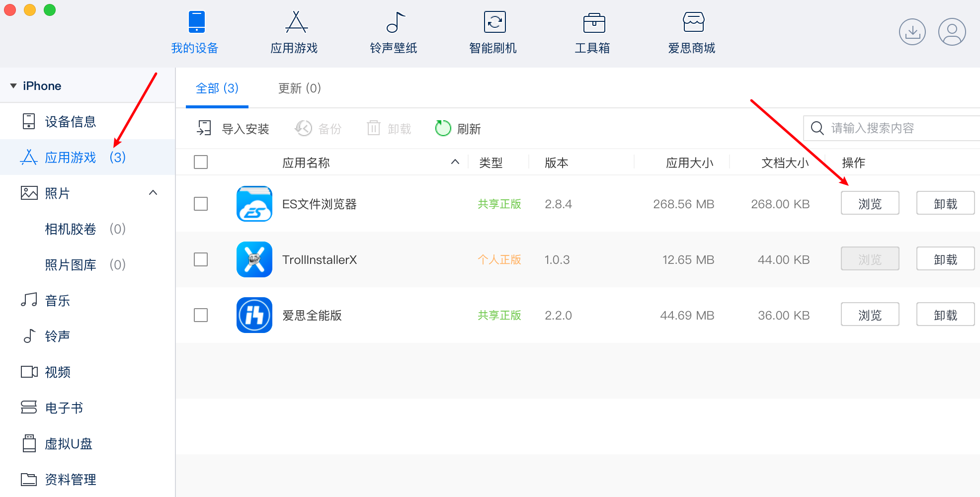Open the 应用游戏 top navigation icon
Viewport: 980px width, 497px height.
(296, 22)
